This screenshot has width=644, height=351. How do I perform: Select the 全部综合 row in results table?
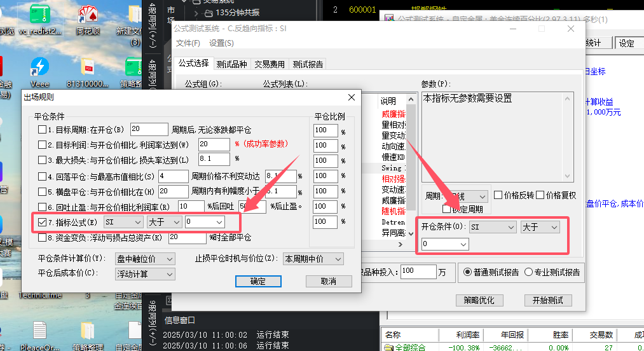point(512,348)
